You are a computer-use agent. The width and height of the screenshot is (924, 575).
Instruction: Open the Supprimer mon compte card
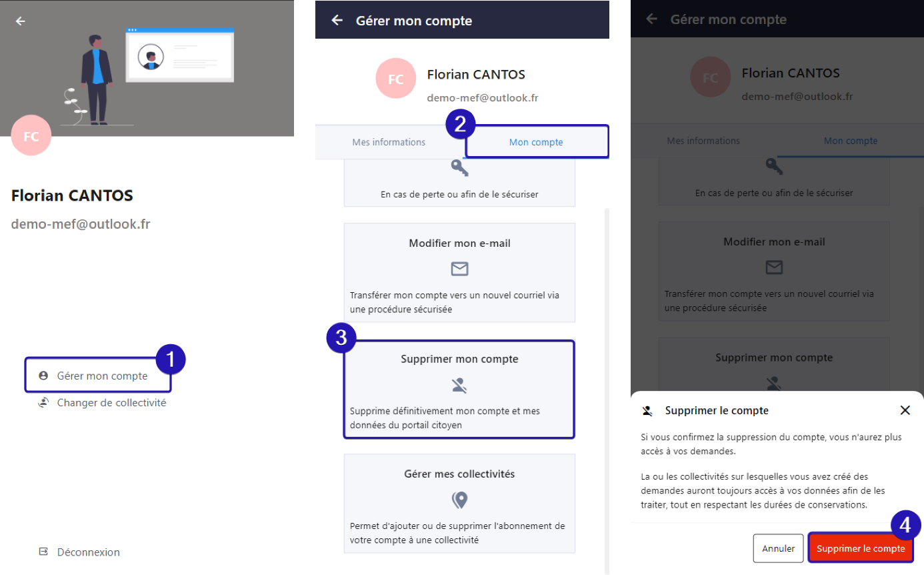point(459,390)
